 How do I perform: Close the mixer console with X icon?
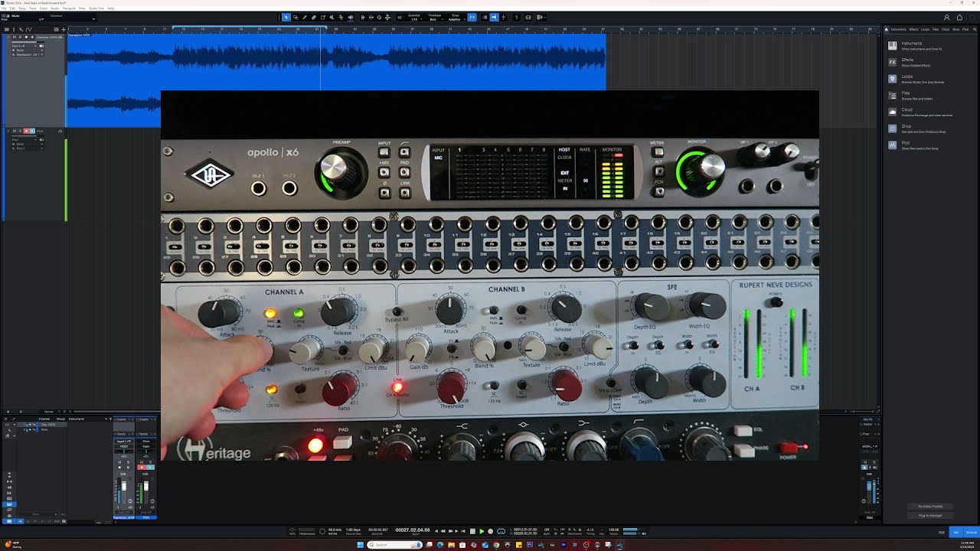tap(5, 419)
